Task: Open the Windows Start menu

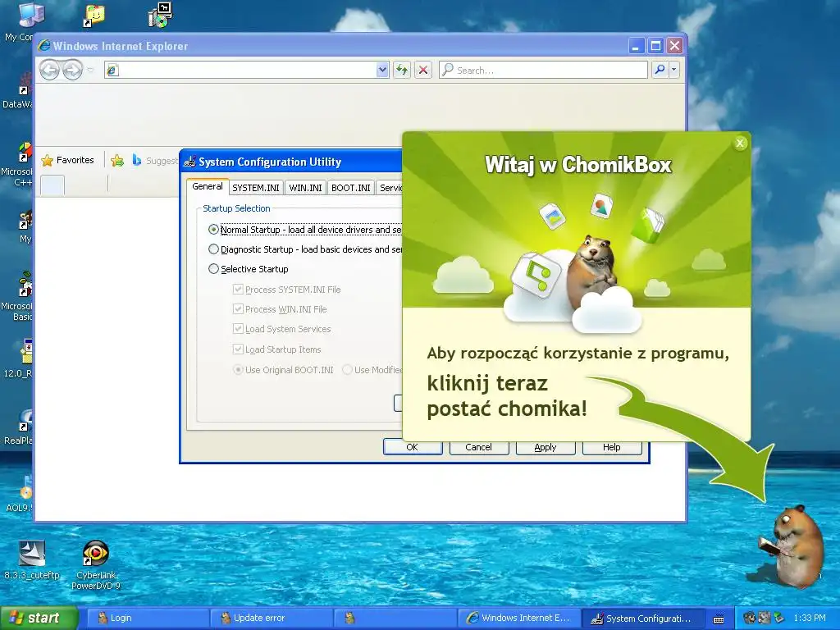Action: click(x=39, y=618)
